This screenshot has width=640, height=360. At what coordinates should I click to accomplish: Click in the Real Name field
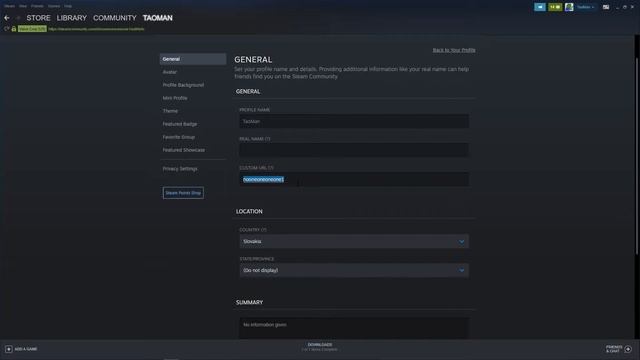click(x=354, y=150)
